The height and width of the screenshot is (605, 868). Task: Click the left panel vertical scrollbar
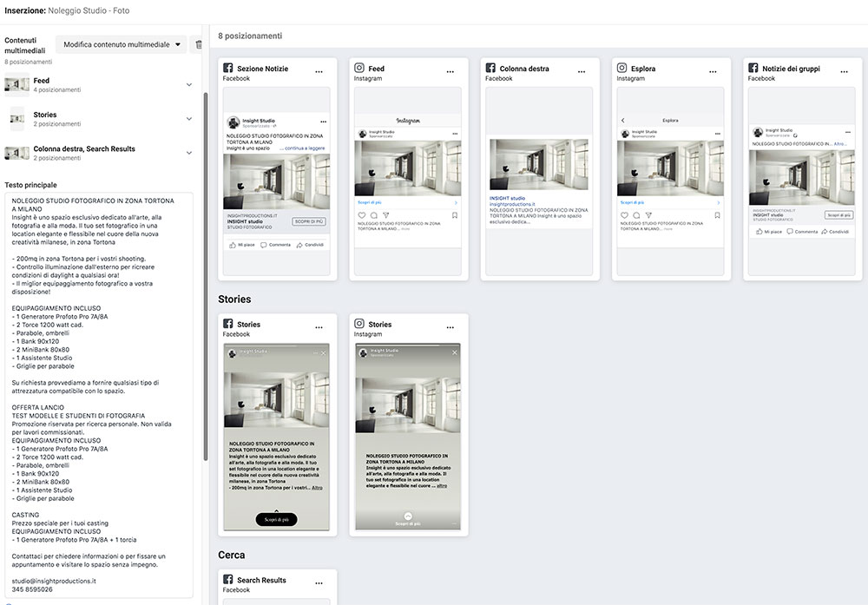(206, 260)
